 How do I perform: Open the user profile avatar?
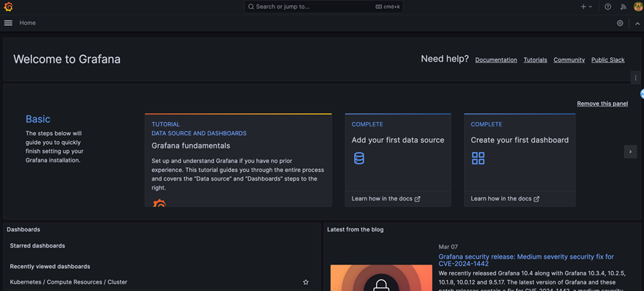point(638,7)
